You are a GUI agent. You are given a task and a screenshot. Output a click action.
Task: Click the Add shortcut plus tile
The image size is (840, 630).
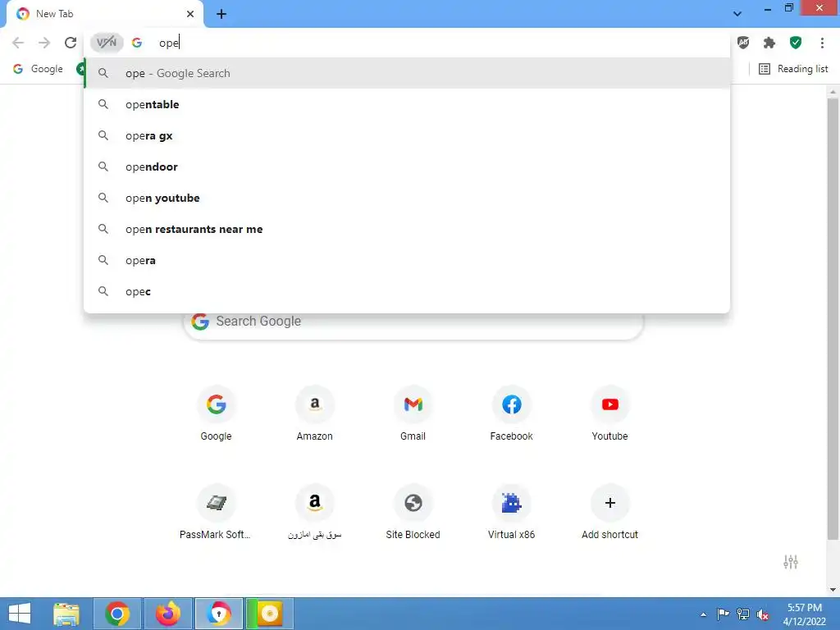(609, 512)
